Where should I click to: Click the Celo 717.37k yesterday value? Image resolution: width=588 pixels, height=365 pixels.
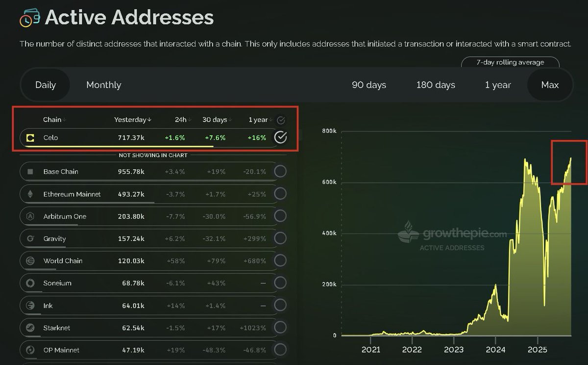point(131,138)
